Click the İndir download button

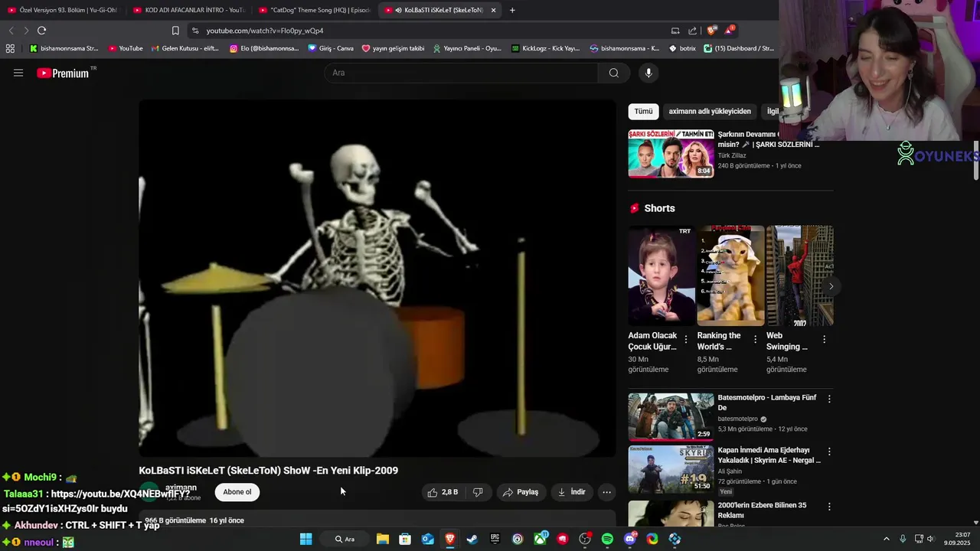pos(571,492)
